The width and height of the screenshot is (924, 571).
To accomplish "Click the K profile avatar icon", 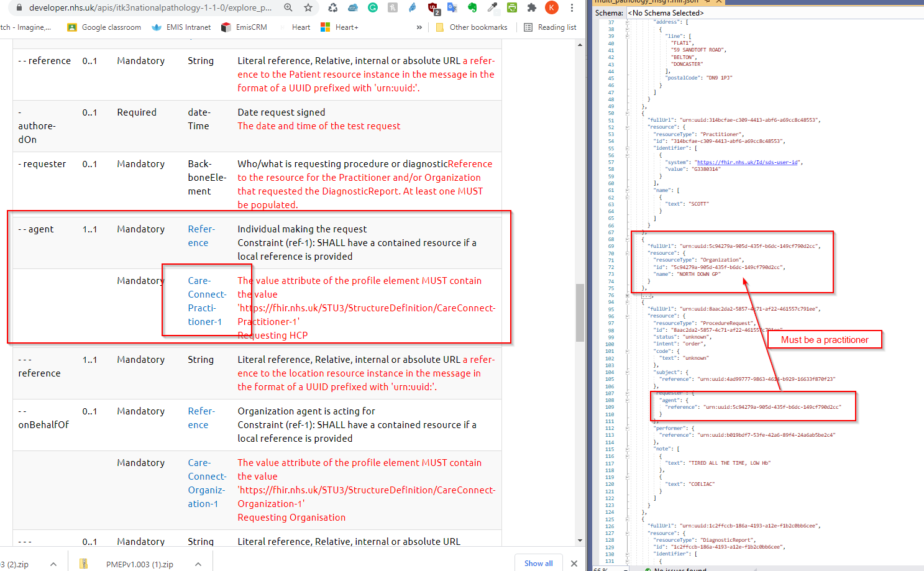I will tap(551, 7).
